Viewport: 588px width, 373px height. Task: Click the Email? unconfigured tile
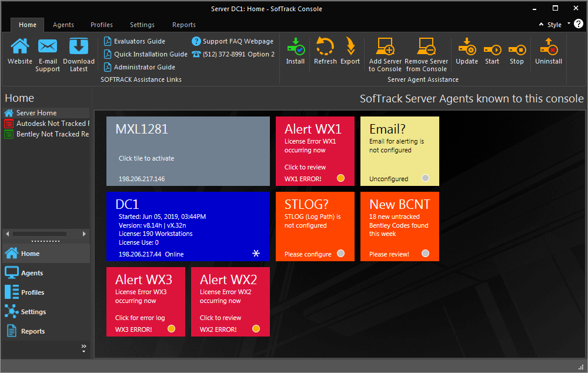tap(400, 151)
